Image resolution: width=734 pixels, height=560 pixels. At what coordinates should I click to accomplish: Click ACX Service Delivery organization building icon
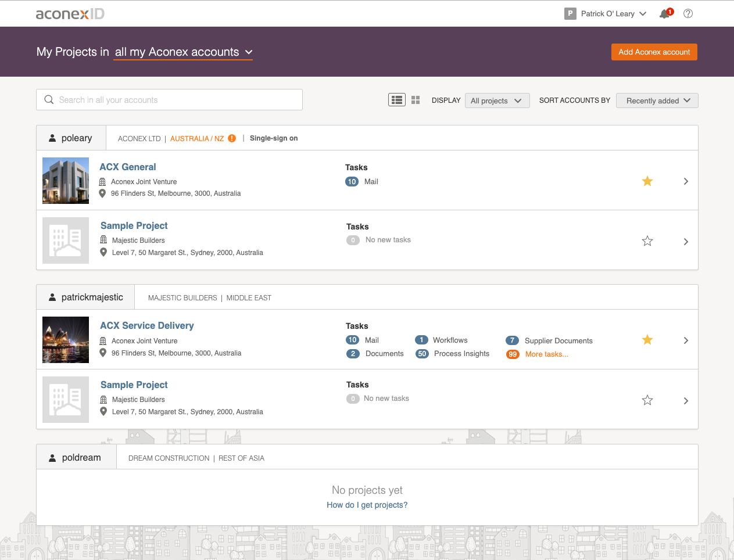pyautogui.click(x=103, y=341)
